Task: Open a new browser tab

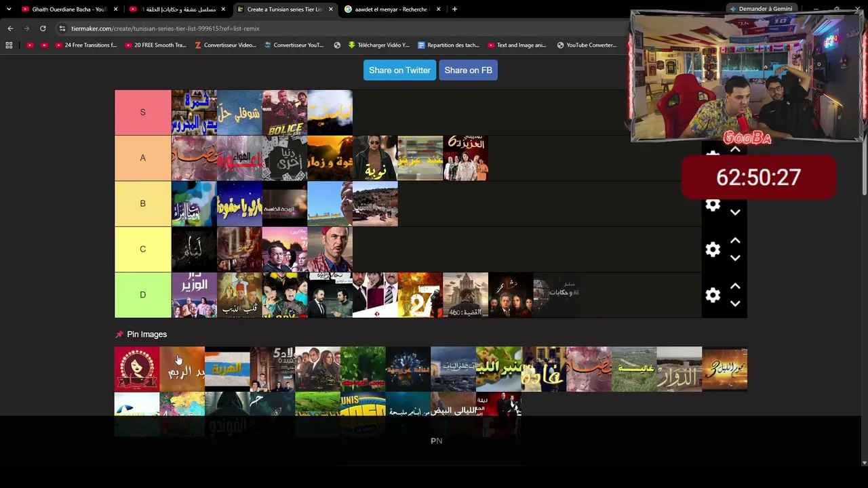Action: point(454,9)
